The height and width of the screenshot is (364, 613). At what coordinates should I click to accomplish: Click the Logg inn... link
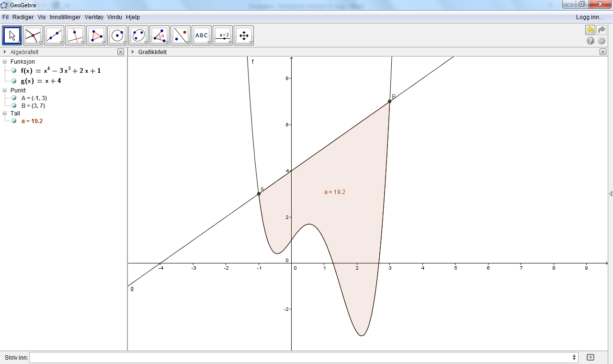pyautogui.click(x=590, y=17)
